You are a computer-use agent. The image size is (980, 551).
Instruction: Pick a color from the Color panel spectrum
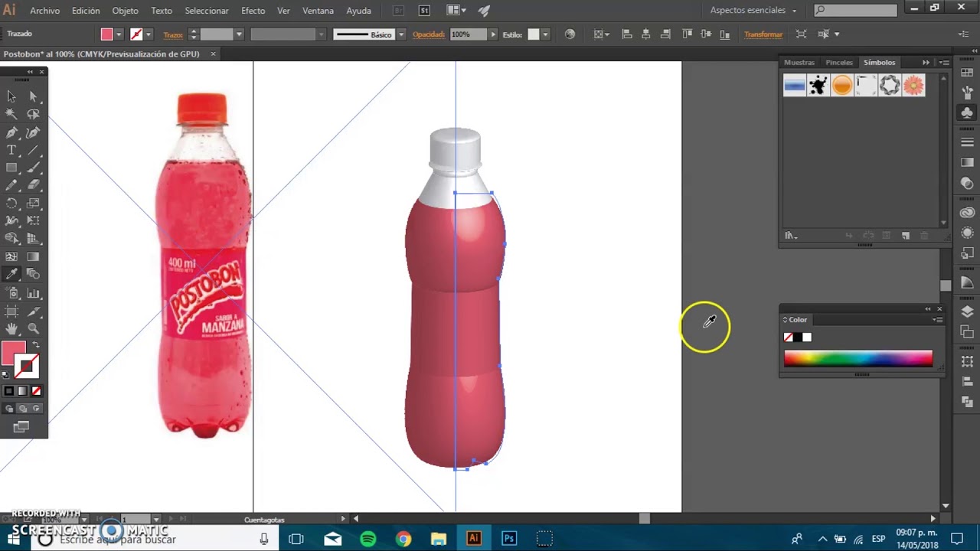(858, 358)
